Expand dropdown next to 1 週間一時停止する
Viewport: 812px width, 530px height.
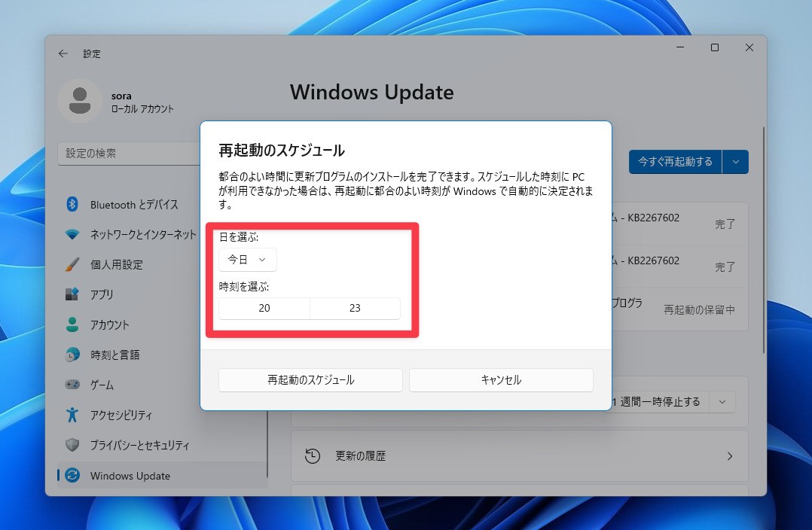pos(722,402)
